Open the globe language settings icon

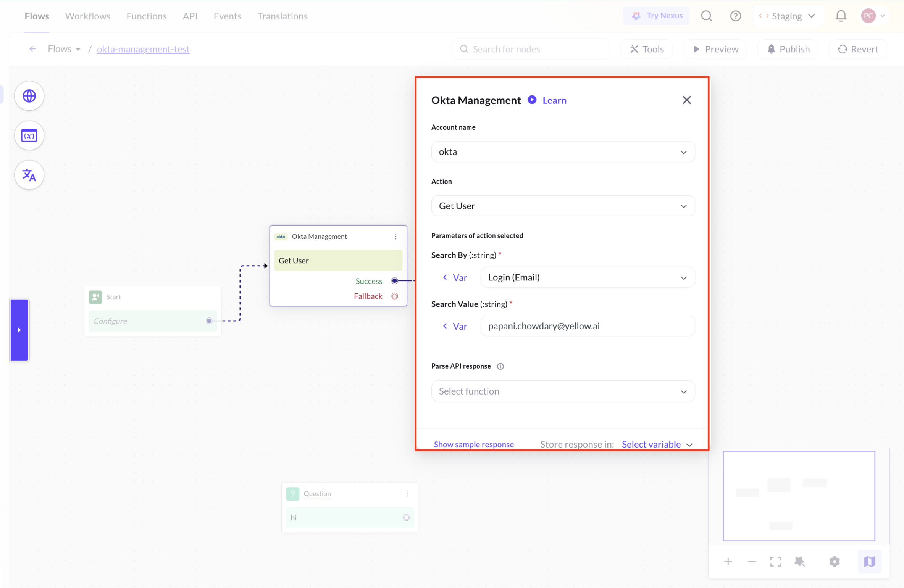[x=29, y=96]
